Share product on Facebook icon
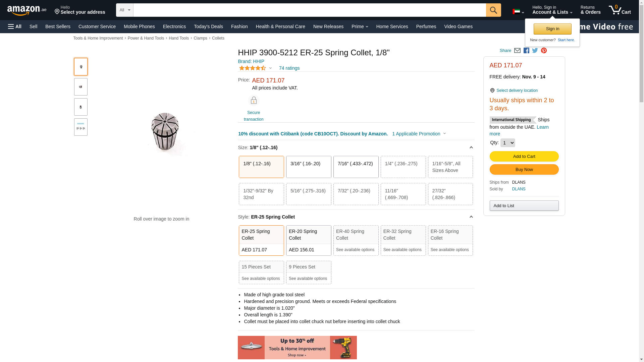The image size is (644, 362). (526, 51)
